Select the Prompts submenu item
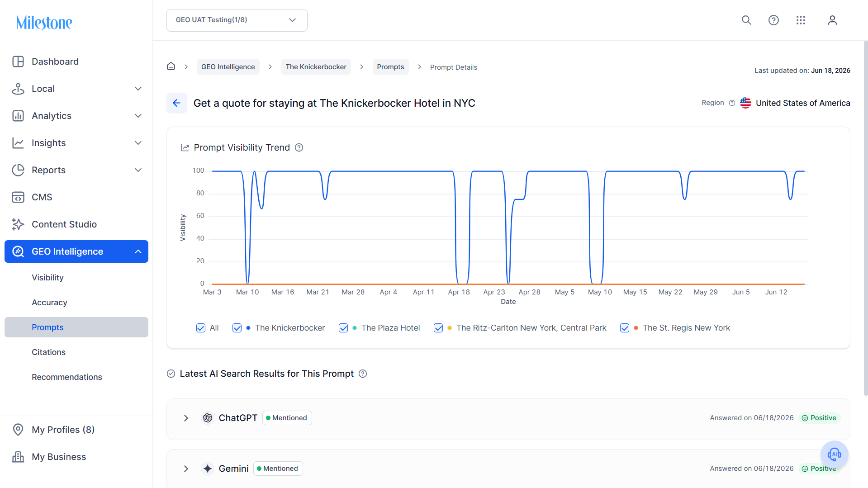868x488 pixels. pyautogui.click(x=76, y=327)
